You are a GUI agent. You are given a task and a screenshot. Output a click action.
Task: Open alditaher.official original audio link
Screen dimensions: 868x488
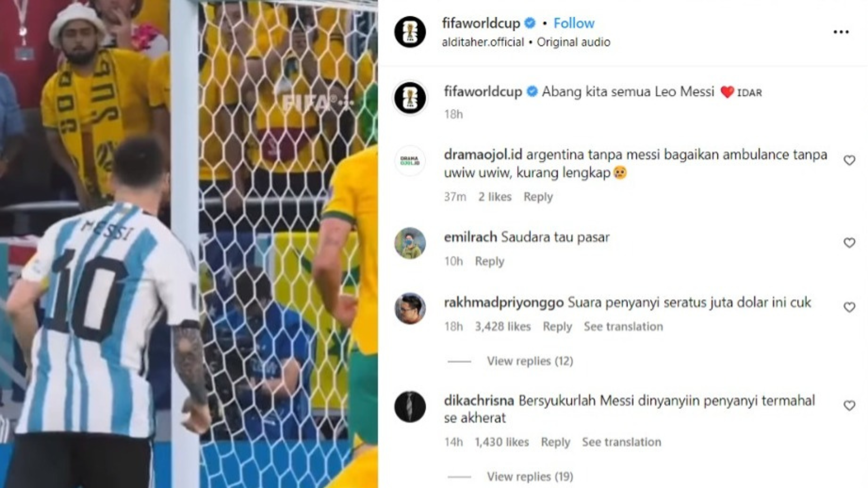point(526,42)
